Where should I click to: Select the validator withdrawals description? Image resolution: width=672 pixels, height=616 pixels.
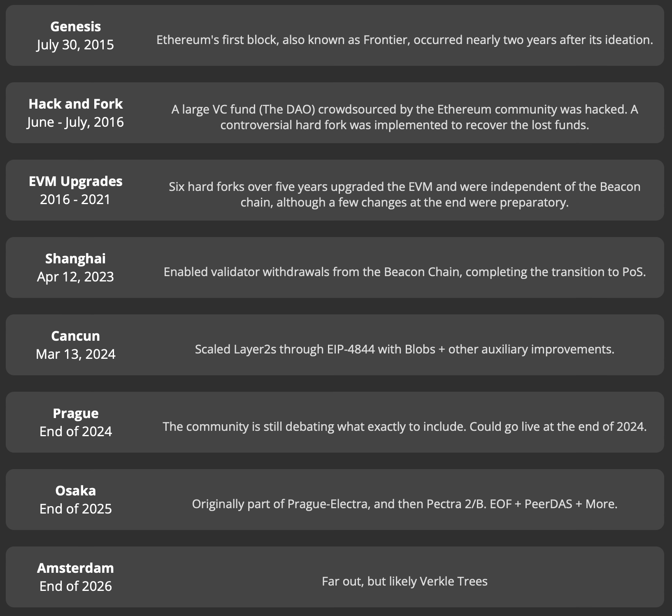click(405, 272)
